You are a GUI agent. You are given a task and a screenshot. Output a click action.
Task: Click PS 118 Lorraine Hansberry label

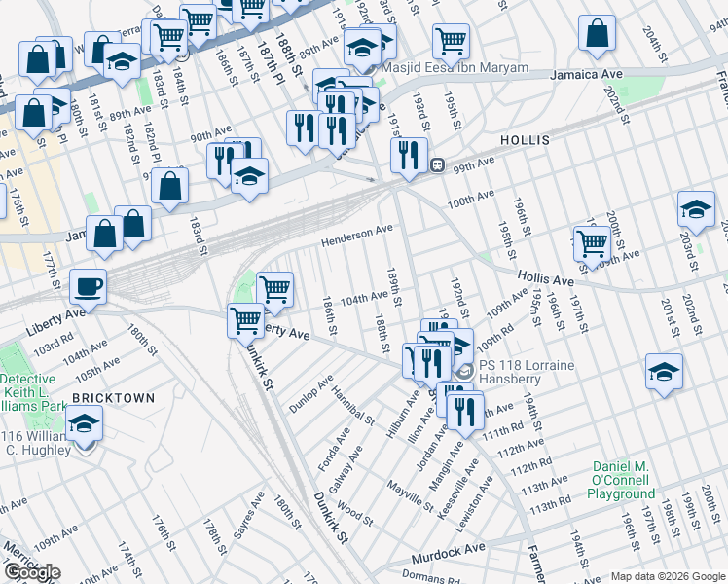click(x=527, y=372)
